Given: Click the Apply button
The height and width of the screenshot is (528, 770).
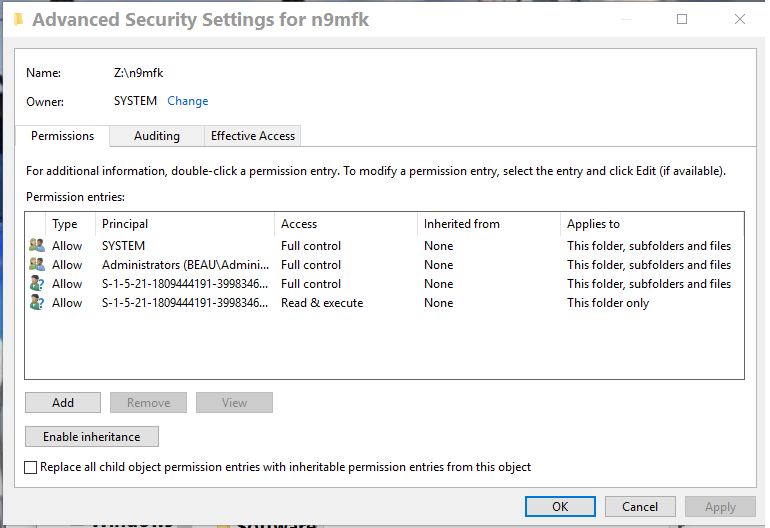Looking at the screenshot, I should pyautogui.click(x=720, y=506).
